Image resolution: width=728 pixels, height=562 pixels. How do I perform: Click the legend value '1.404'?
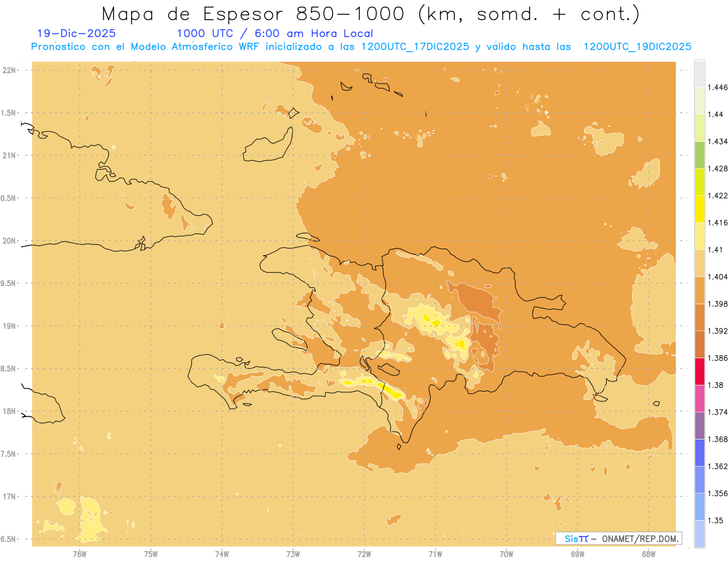coord(719,277)
